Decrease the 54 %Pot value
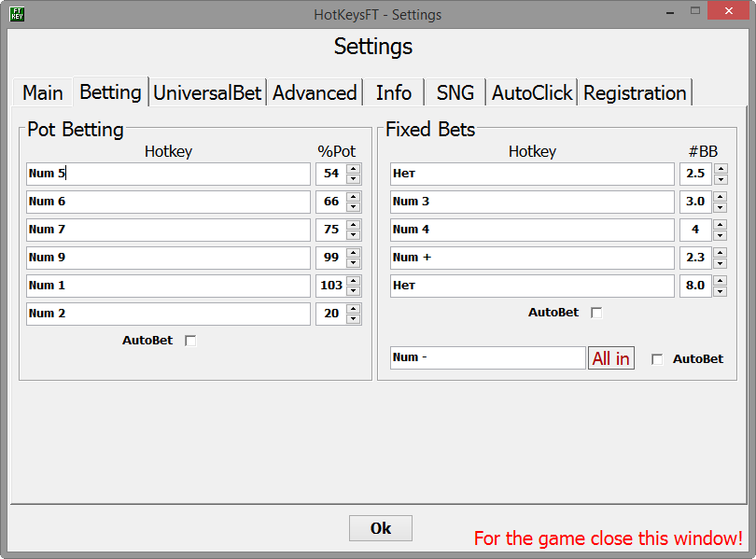 [354, 179]
